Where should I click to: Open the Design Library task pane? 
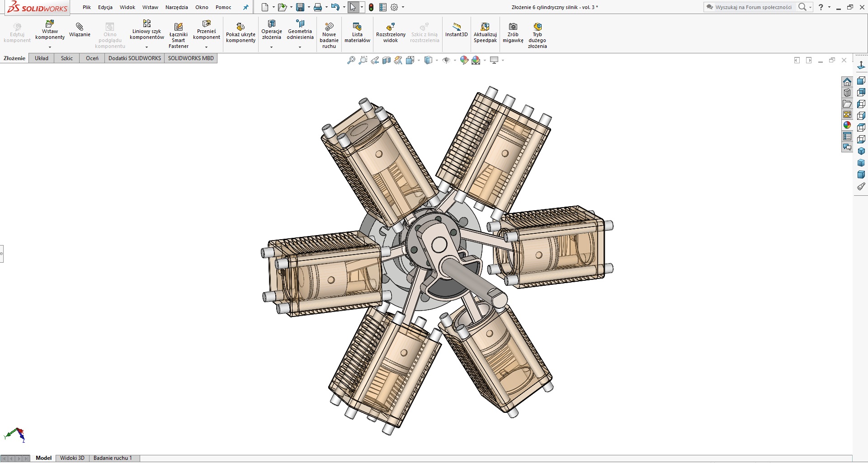[x=847, y=93]
